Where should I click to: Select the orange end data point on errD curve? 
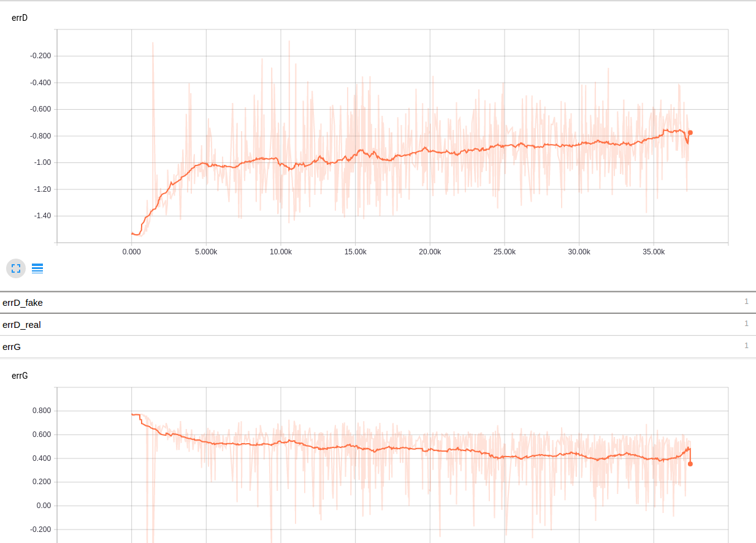pos(690,132)
